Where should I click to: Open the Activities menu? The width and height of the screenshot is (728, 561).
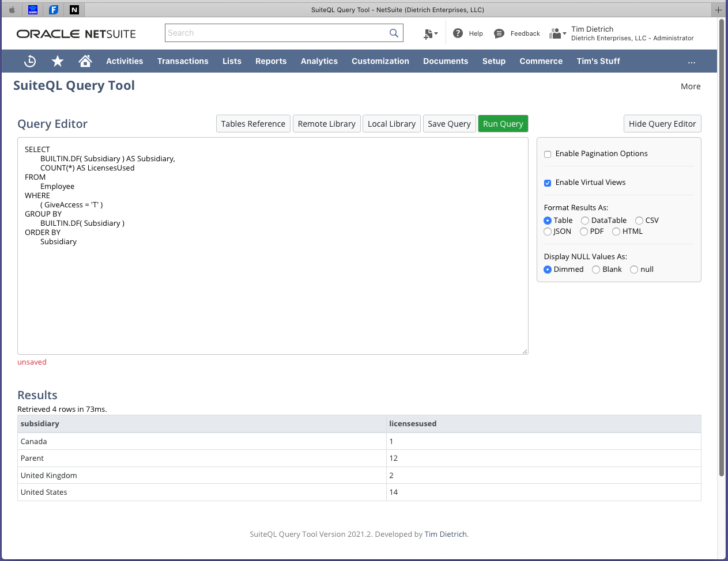pos(125,61)
